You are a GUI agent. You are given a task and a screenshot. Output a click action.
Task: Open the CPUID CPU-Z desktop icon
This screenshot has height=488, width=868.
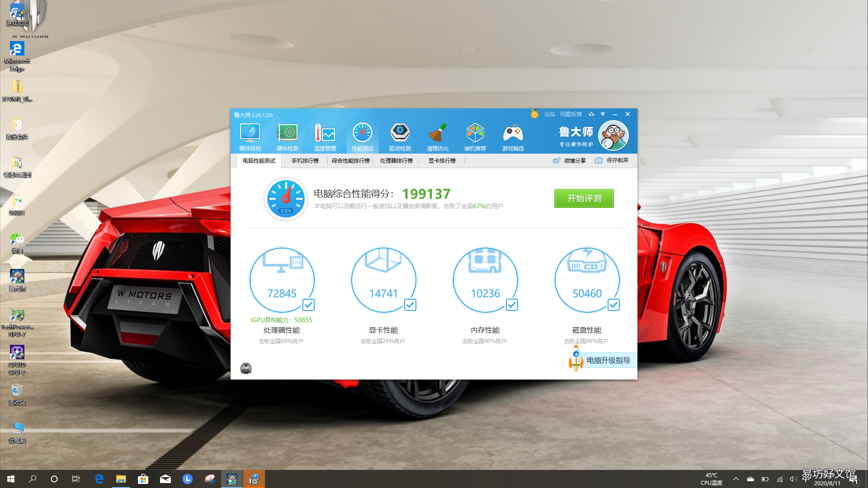tap(17, 360)
